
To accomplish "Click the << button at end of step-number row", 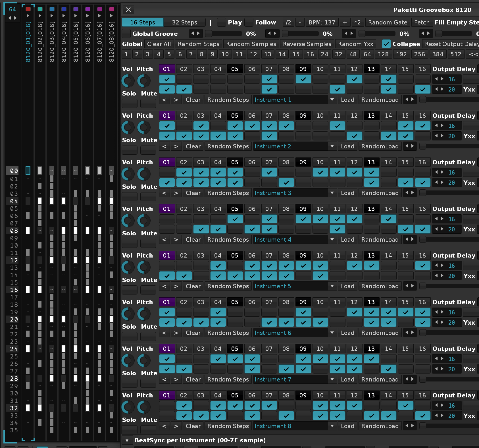I will 473,54.
